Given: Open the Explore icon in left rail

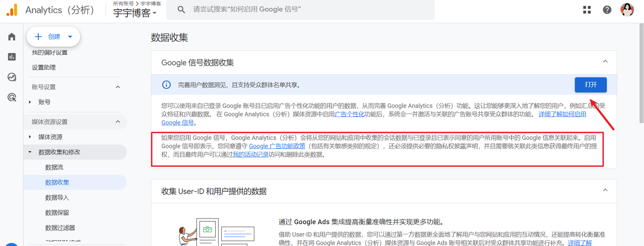Looking at the screenshot, I should point(12,77).
